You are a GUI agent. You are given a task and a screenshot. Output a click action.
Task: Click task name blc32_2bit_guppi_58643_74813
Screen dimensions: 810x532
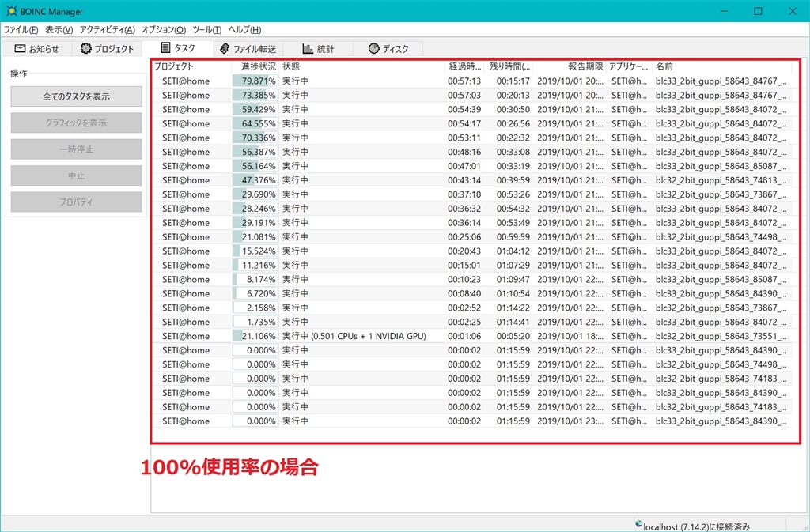tap(721, 180)
